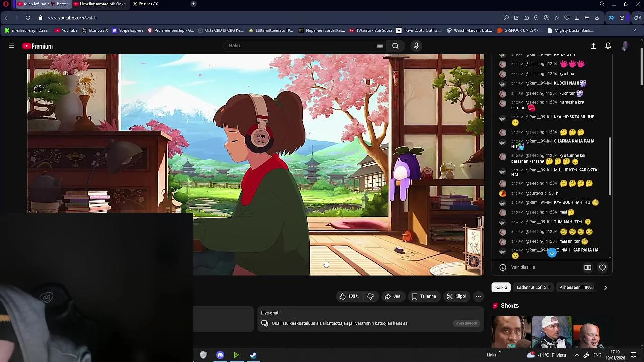Select the Kaikki filter chip

(x=501, y=287)
